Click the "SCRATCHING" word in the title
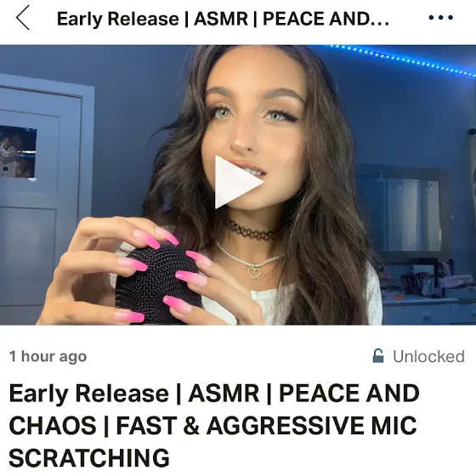 coord(89,457)
